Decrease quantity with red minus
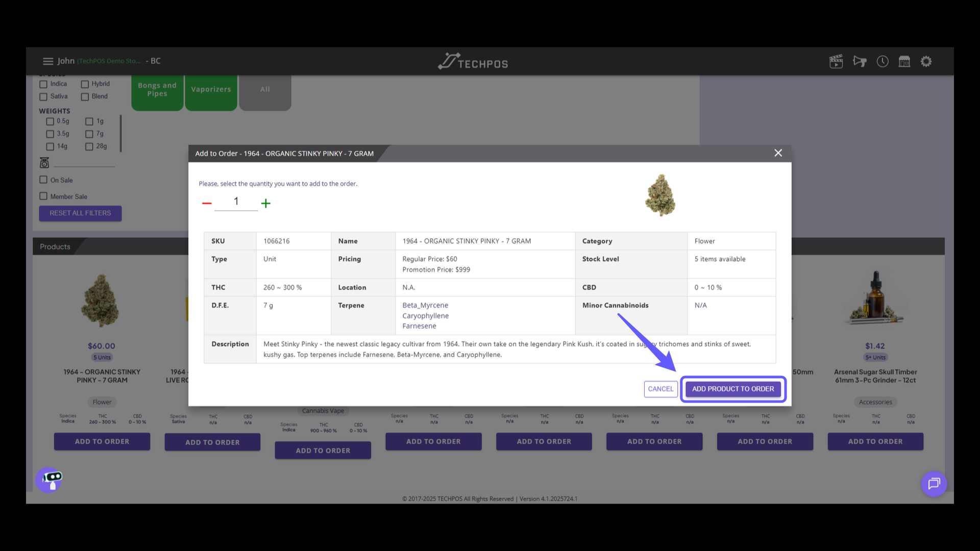This screenshot has width=980, height=551. tap(207, 203)
